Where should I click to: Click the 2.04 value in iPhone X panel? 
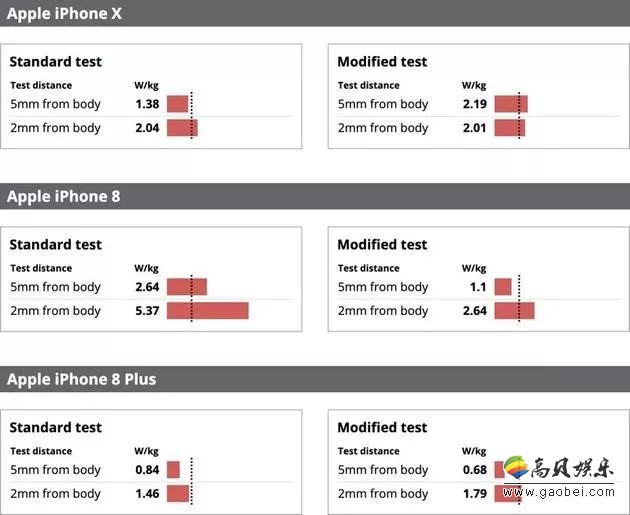click(x=147, y=128)
